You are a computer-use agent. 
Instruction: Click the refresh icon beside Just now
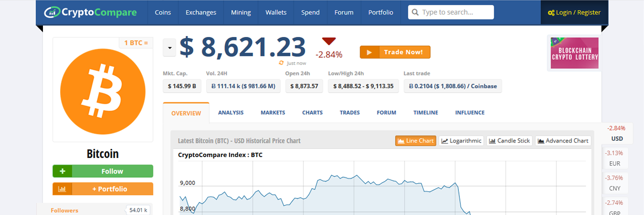tap(281, 63)
